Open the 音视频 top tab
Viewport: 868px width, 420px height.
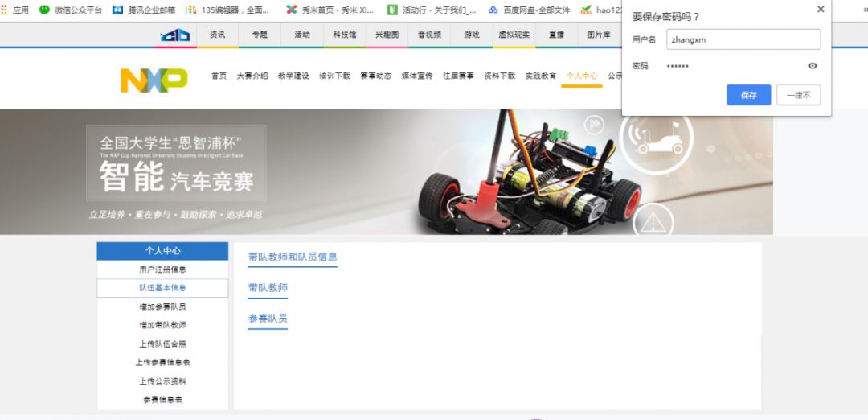[x=429, y=35]
